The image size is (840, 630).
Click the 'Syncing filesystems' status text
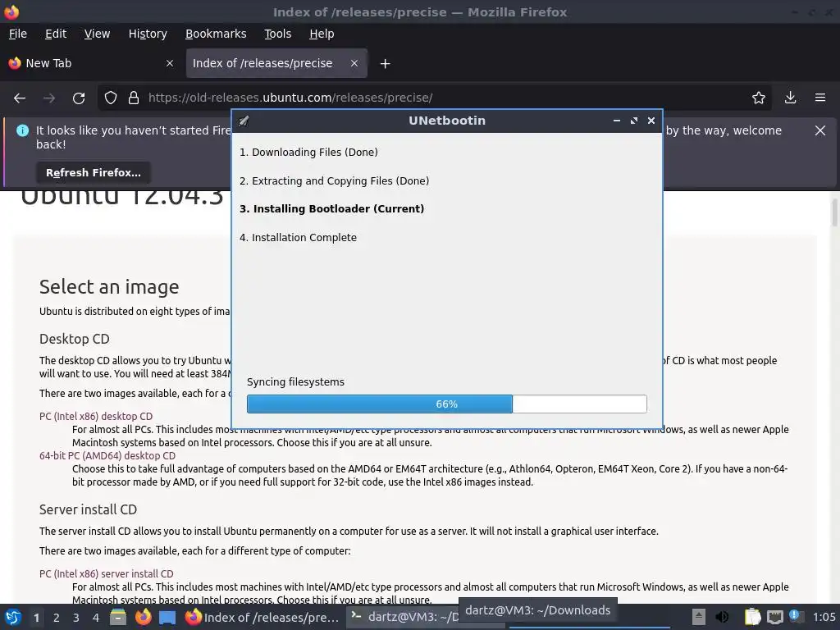[x=295, y=382]
